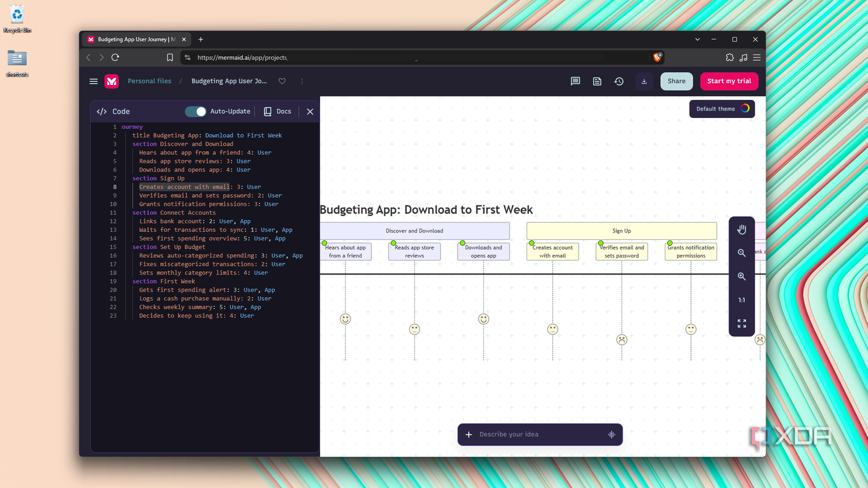Open the shortcuts desktop folder
This screenshot has height=488, width=868.
pos(17,64)
